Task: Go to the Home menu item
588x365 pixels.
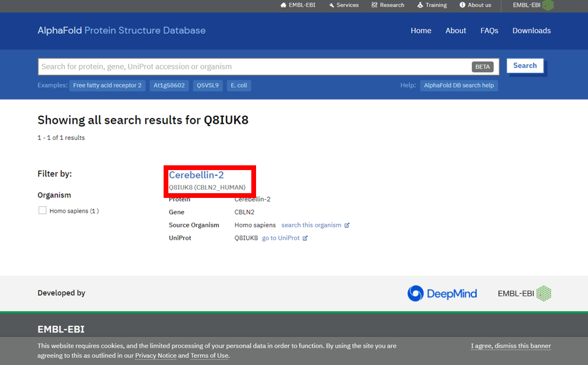Action: (421, 31)
